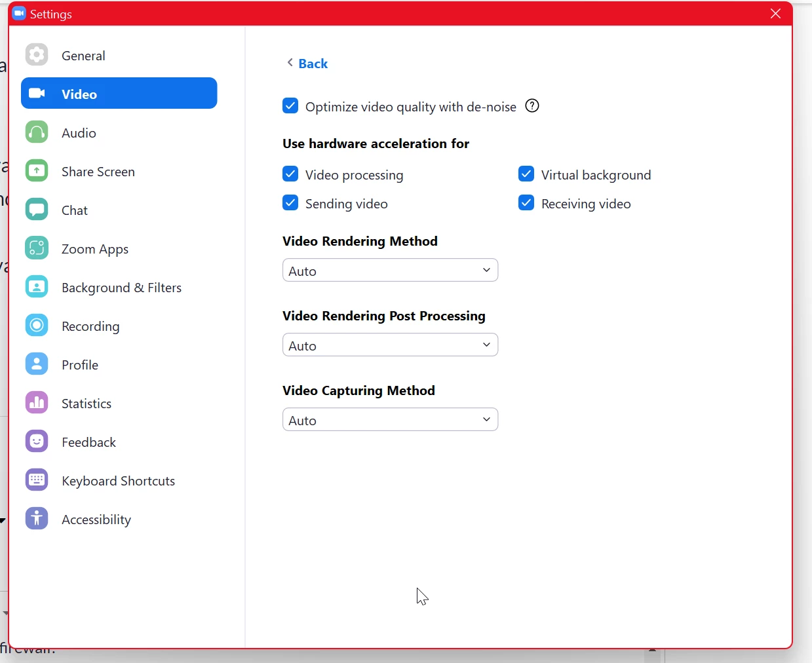Toggle Virtual background hardware acceleration checkbox
Image resolution: width=812 pixels, height=663 pixels.
(526, 174)
